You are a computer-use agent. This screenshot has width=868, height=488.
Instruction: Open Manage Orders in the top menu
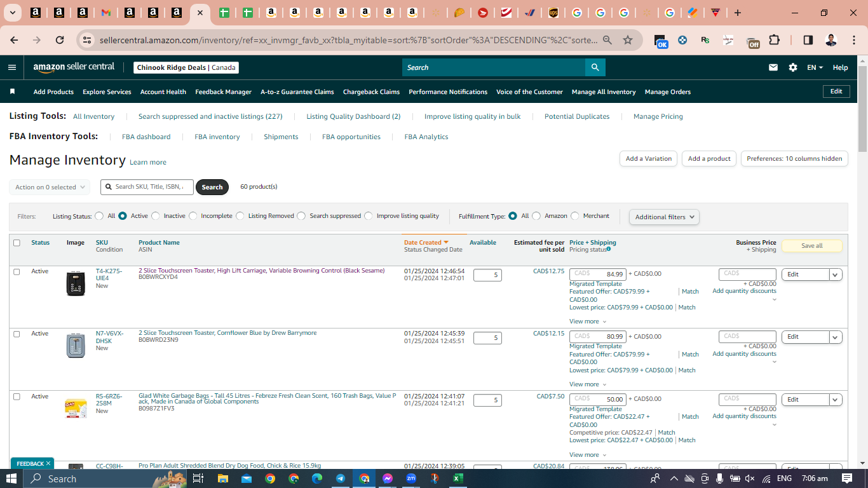point(667,92)
